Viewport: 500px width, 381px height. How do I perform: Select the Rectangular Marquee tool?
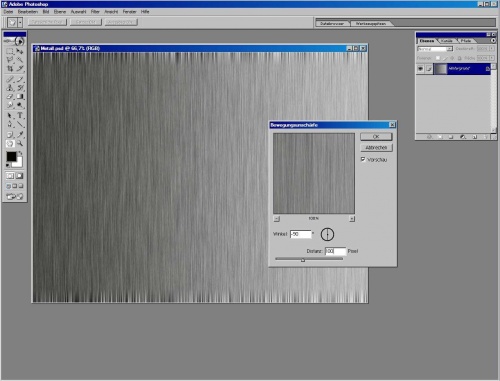10,51
